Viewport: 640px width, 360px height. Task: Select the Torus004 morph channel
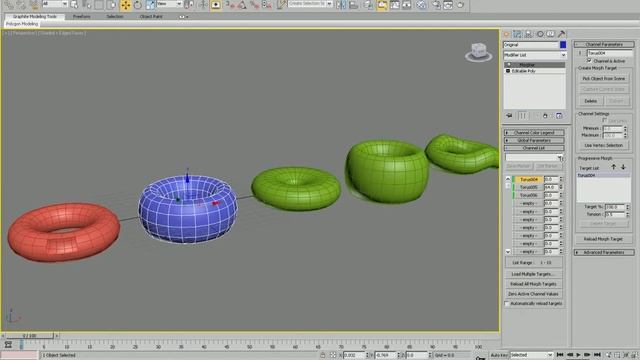pyautogui.click(x=529, y=179)
